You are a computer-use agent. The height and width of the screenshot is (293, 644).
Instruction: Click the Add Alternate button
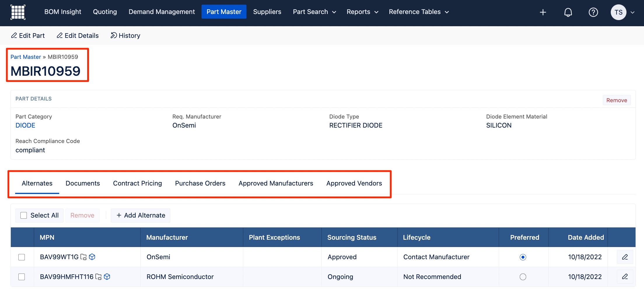point(141,215)
